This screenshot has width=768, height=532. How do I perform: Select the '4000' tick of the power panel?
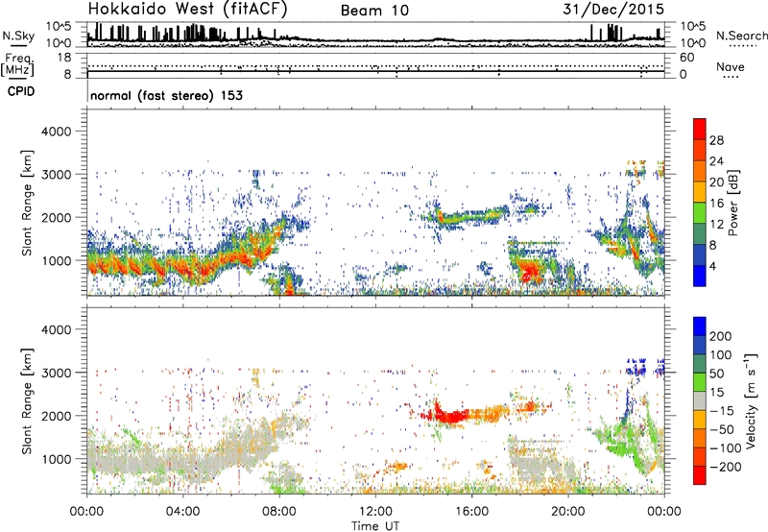point(56,132)
